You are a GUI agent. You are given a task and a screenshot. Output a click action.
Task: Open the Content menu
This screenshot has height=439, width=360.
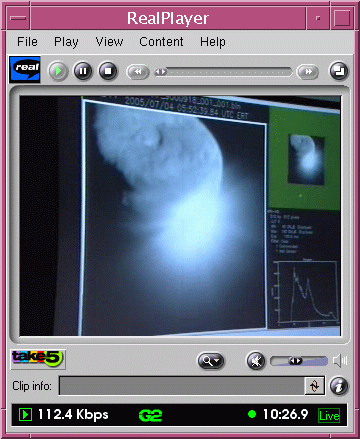point(161,42)
